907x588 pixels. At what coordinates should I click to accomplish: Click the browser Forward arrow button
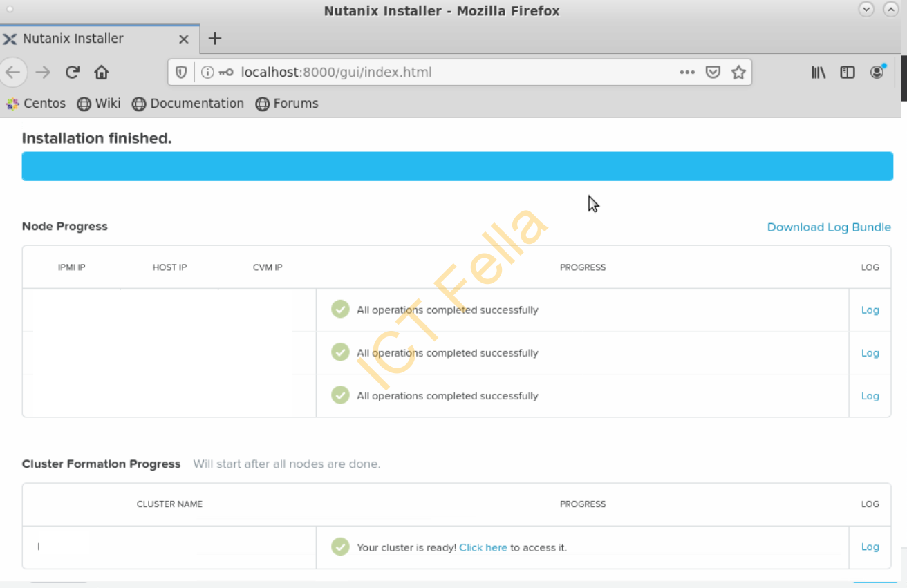[x=43, y=72]
